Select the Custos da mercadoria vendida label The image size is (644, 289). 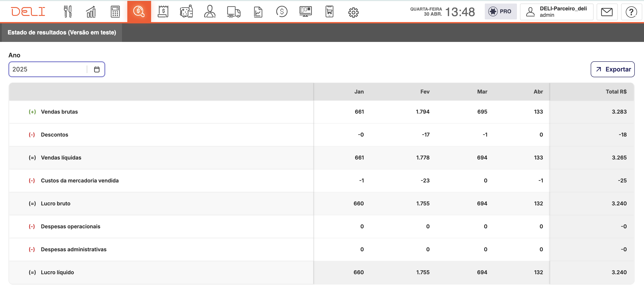coord(80,180)
